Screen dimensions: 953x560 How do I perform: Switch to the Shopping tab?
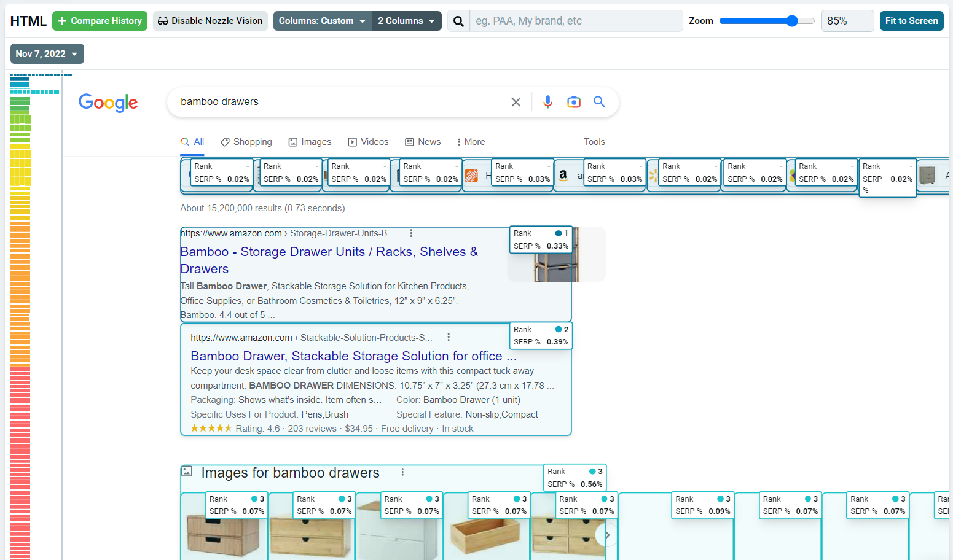246,142
